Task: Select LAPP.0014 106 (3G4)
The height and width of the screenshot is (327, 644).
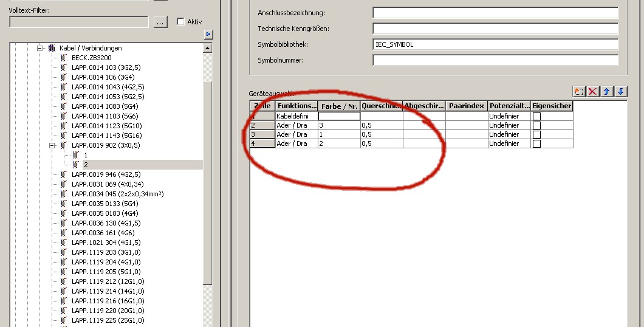Action: [103, 77]
